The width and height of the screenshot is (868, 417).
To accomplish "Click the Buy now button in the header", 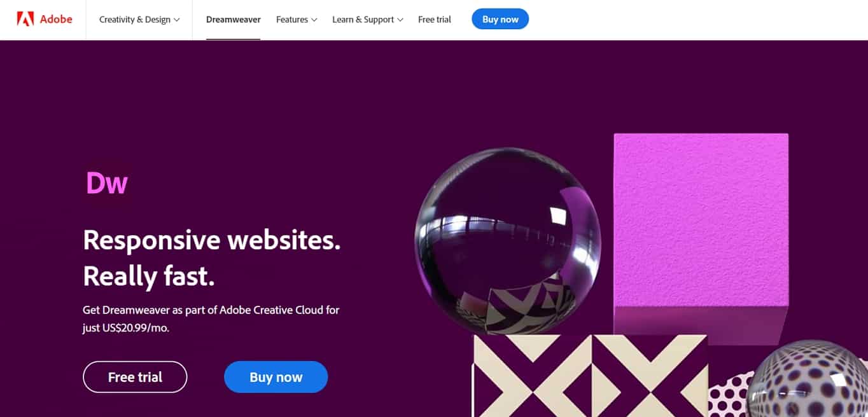I will click(x=500, y=19).
